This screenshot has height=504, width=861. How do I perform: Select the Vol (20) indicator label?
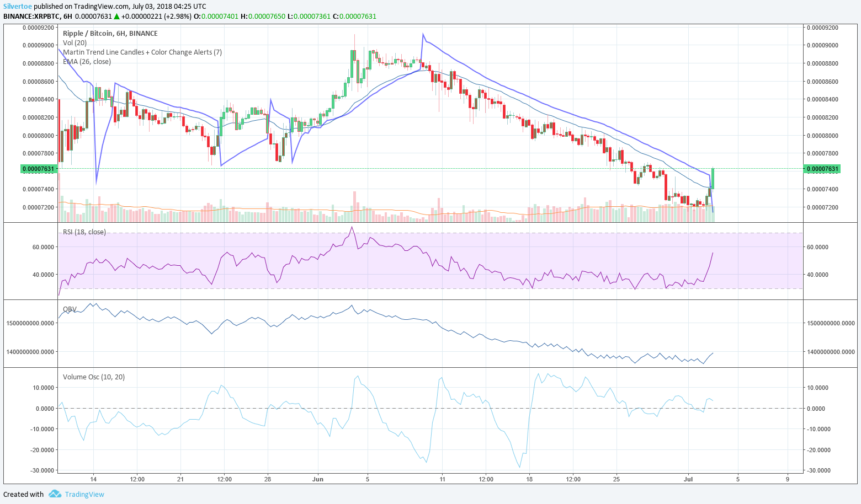point(75,43)
